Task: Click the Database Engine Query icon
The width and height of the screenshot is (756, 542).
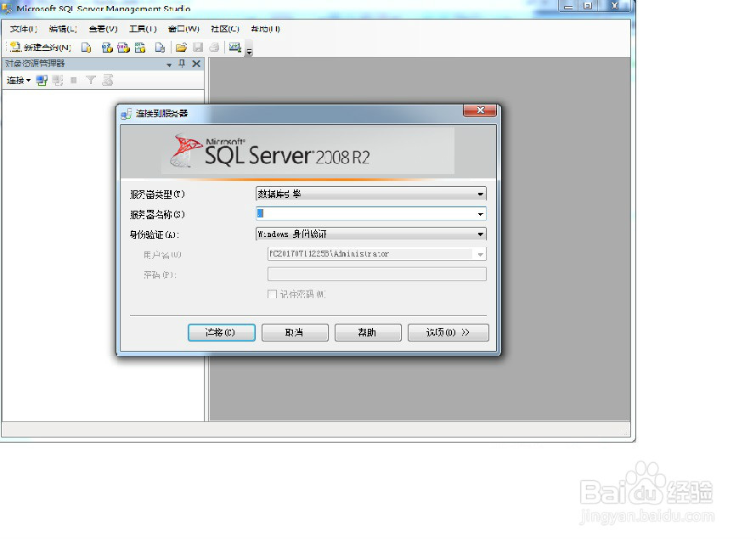Action: tap(87, 48)
